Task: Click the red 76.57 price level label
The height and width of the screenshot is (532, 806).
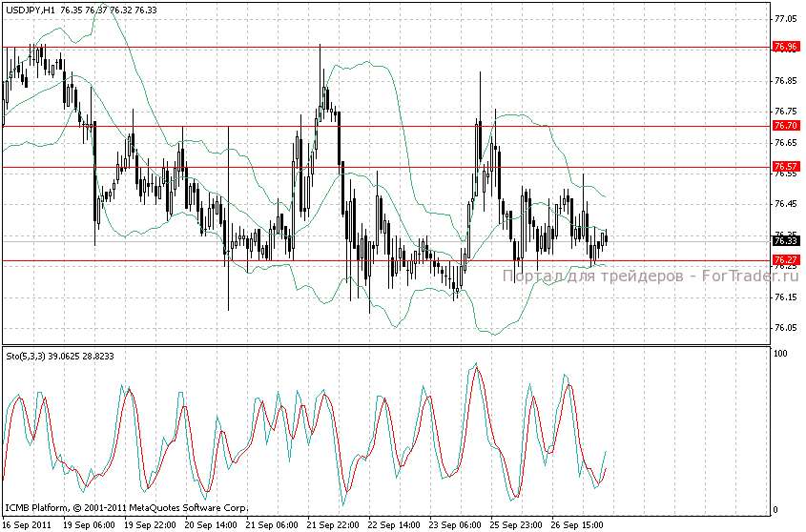Action: 786,167
